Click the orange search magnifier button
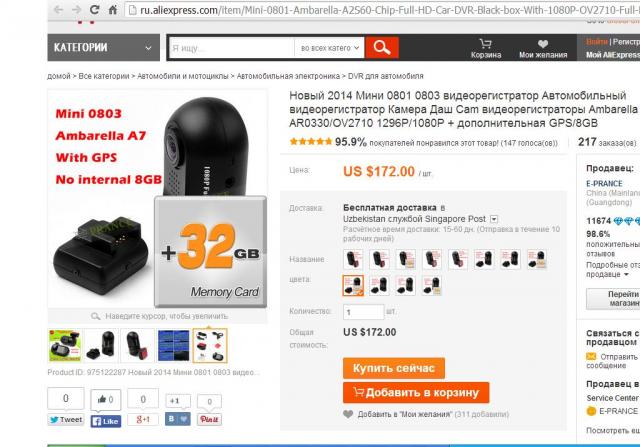640x447 pixels. (x=382, y=48)
